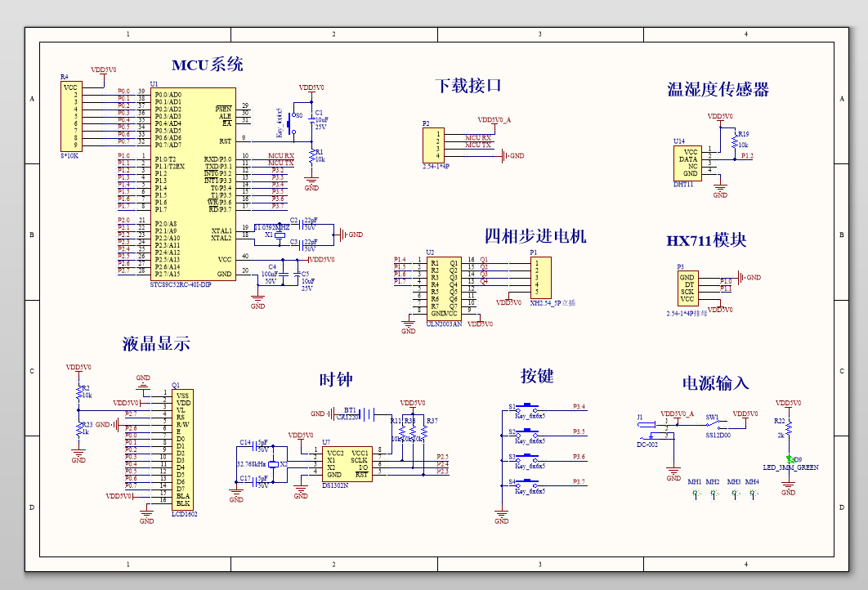The image size is (868, 590).
Task: Click the LED_3MM_GREEN label
Action: pos(790,467)
